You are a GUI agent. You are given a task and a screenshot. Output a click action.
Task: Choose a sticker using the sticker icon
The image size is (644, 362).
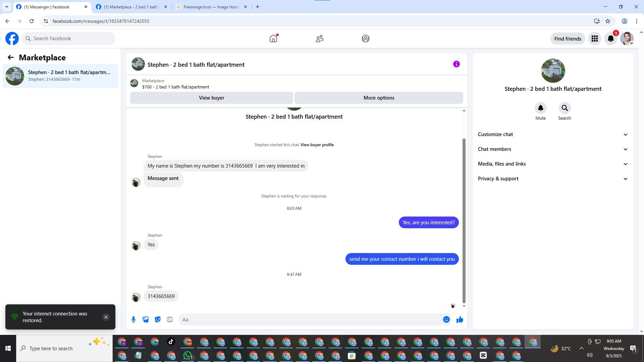158,319
